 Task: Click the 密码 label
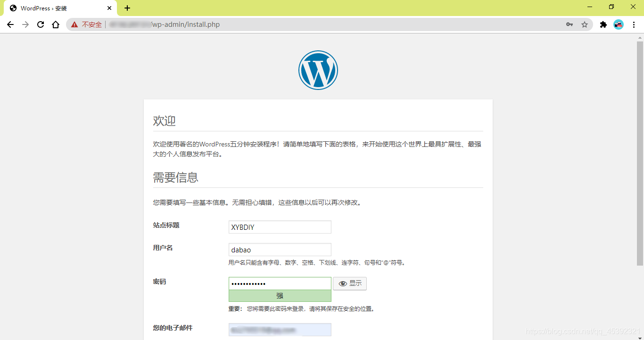tap(160, 282)
